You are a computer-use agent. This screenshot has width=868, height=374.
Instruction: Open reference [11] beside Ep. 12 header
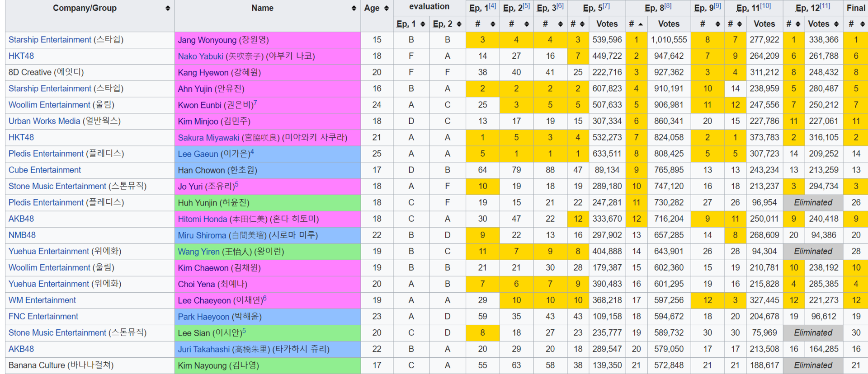[x=825, y=6]
